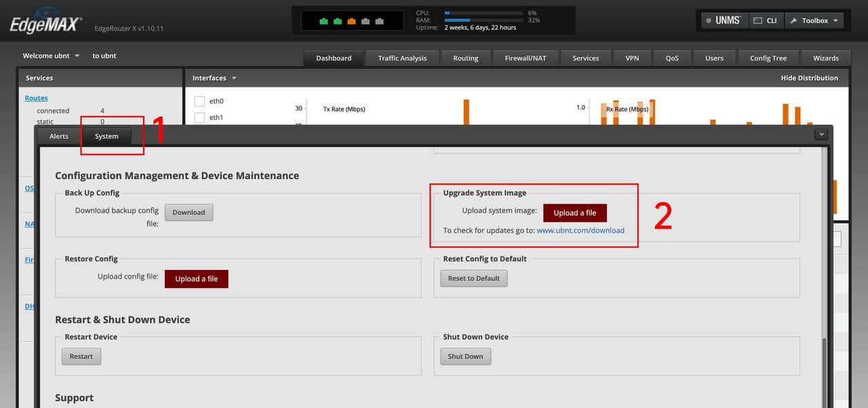Open the Alerts tab
Viewport: 868px width, 408px height.
(x=59, y=136)
